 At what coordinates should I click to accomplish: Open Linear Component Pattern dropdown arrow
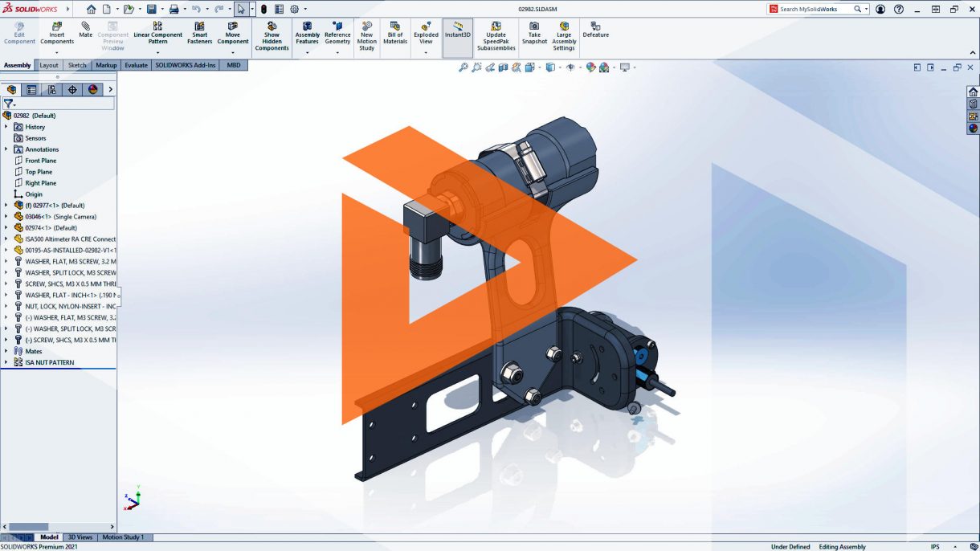[x=157, y=53]
